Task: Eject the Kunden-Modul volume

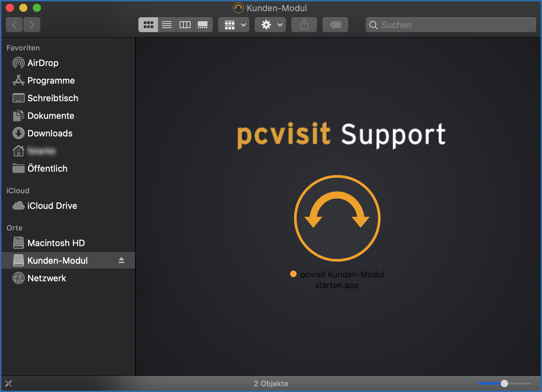Action: coord(121,260)
